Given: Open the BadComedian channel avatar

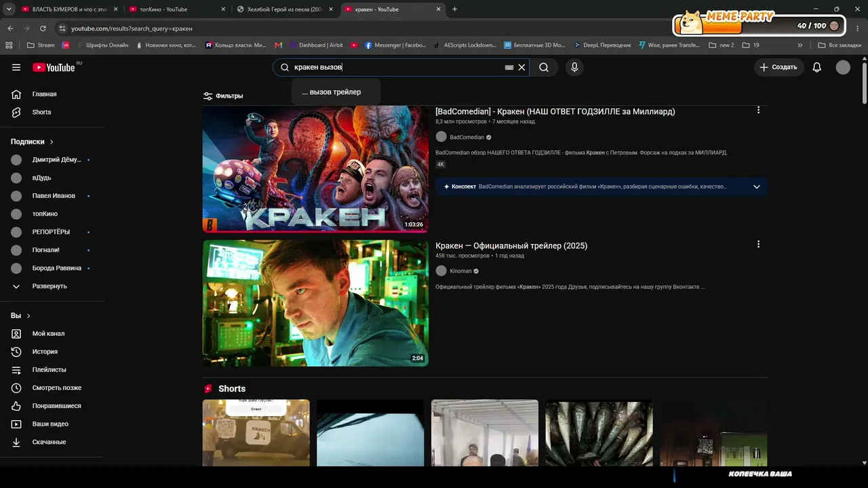Looking at the screenshot, I should 441,137.
